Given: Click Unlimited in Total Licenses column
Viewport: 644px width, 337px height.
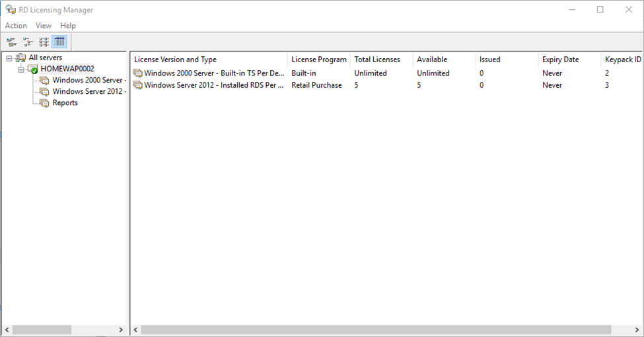Looking at the screenshot, I should click(371, 73).
